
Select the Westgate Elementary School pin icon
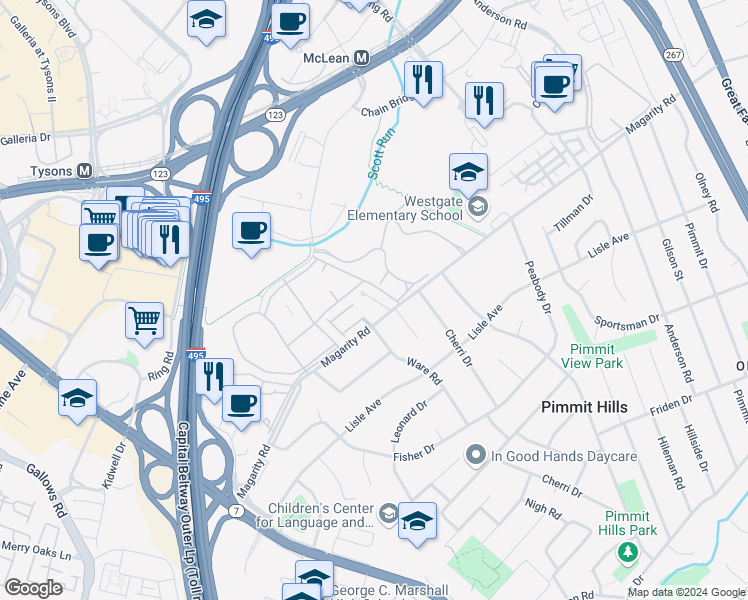click(478, 207)
